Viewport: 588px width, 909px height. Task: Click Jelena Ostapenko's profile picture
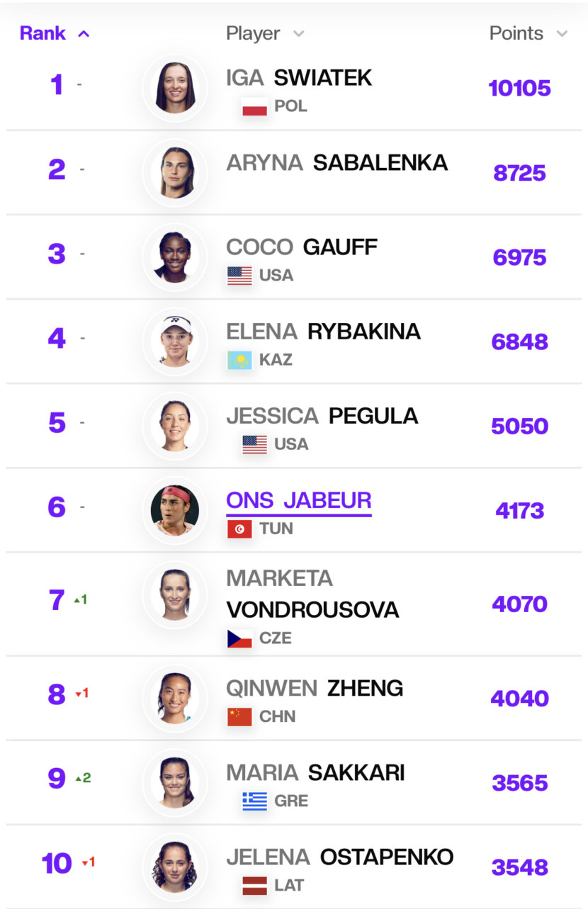pos(175,867)
